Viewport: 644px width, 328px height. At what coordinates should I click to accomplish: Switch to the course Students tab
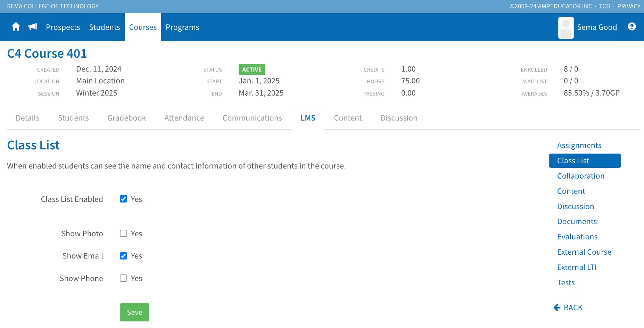(73, 118)
